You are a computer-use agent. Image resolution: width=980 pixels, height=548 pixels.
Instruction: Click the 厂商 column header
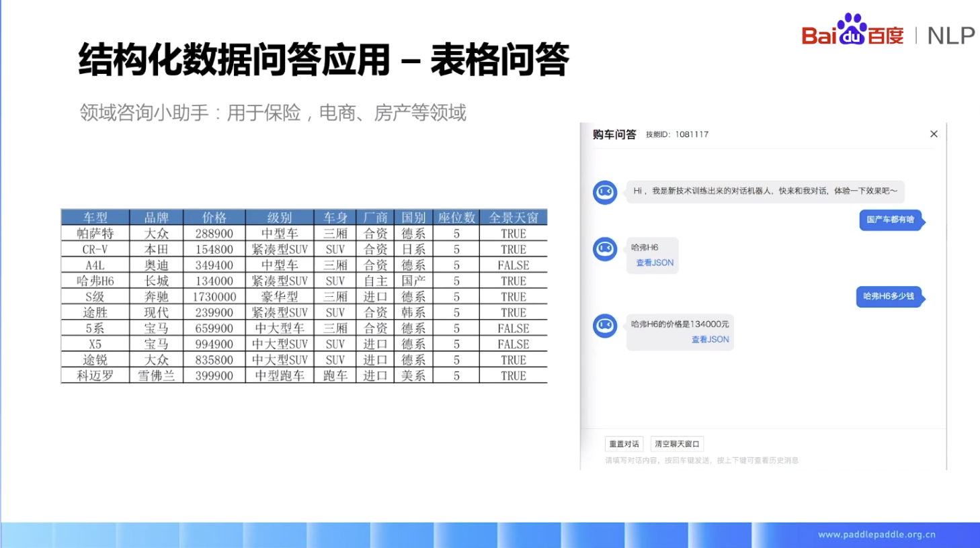coord(376,217)
